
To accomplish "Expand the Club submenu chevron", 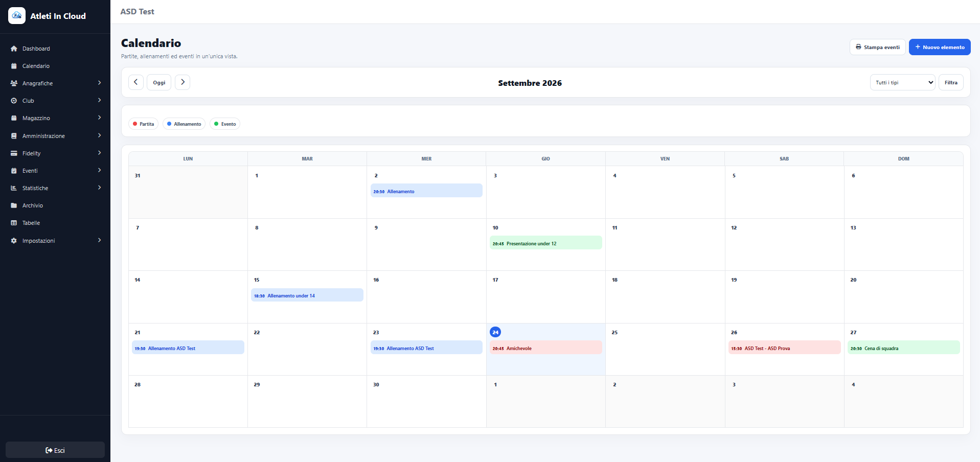I will [99, 100].
